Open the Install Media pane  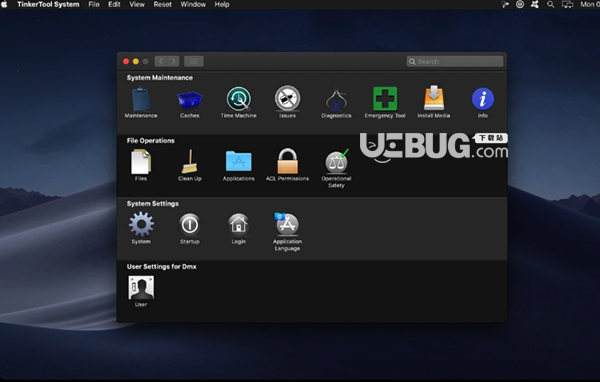[434, 102]
